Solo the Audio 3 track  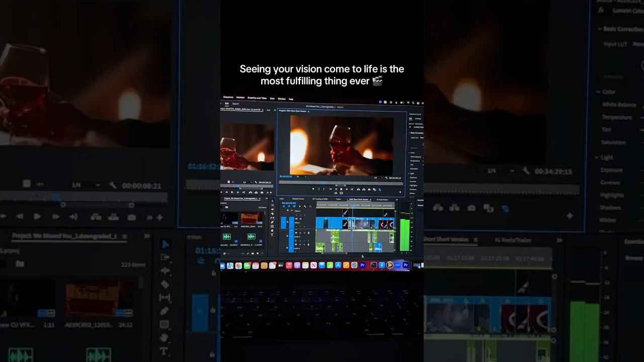[304, 233]
